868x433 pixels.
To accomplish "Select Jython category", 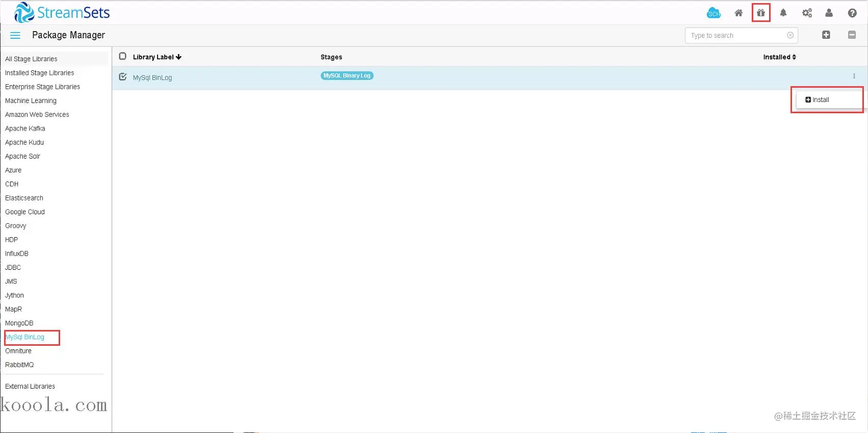I will click(14, 295).
